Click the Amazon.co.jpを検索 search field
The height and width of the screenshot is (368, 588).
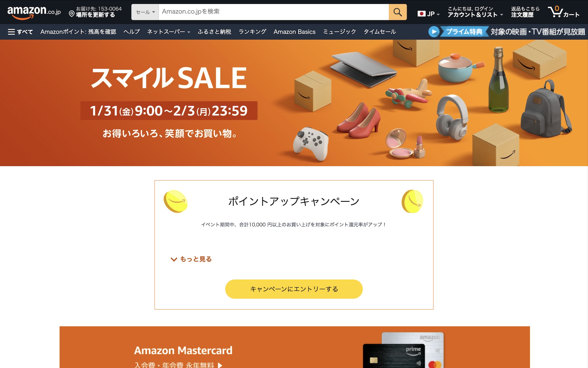(274, 12)
